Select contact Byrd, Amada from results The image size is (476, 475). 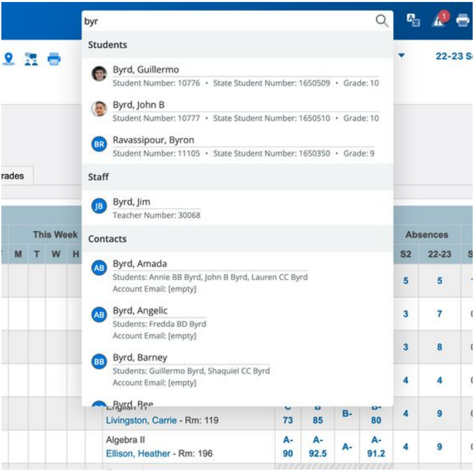point(140,264)
